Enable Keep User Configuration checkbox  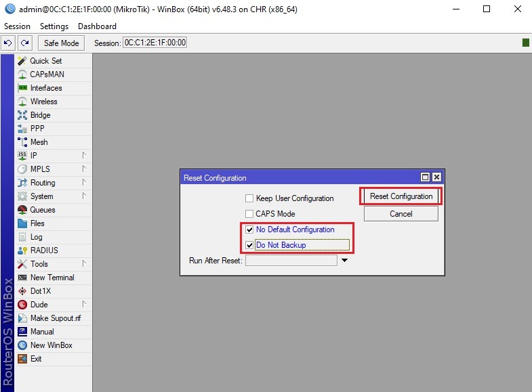tap(249, 198)
